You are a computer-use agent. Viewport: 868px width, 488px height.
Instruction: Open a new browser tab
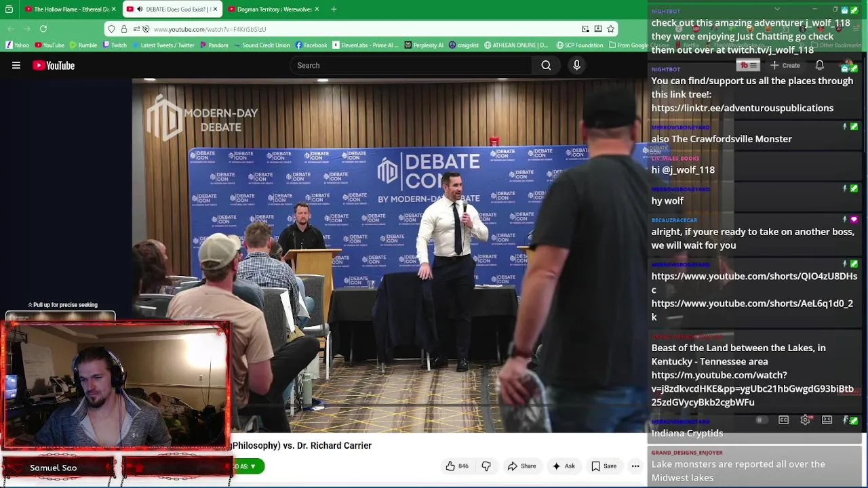[334, 9]
